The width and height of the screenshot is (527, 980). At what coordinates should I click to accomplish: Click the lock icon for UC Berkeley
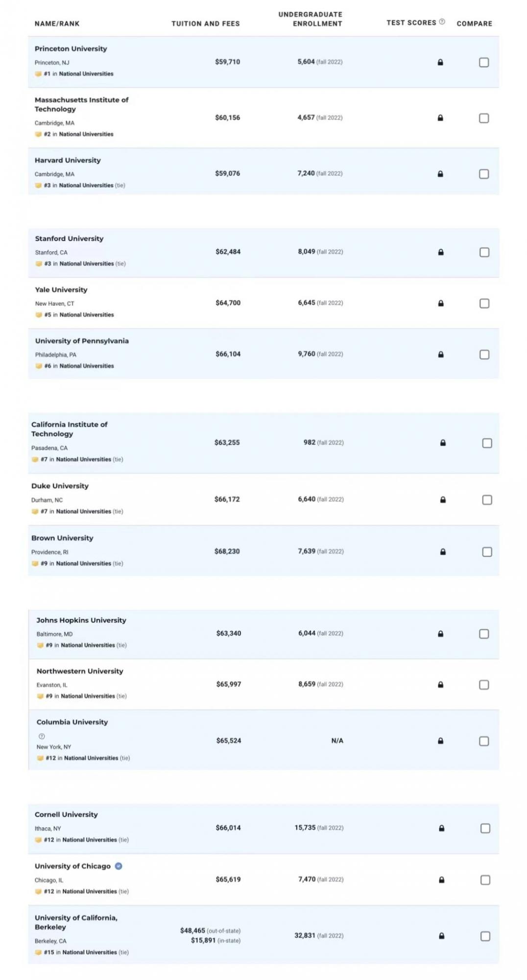point(441,936)
